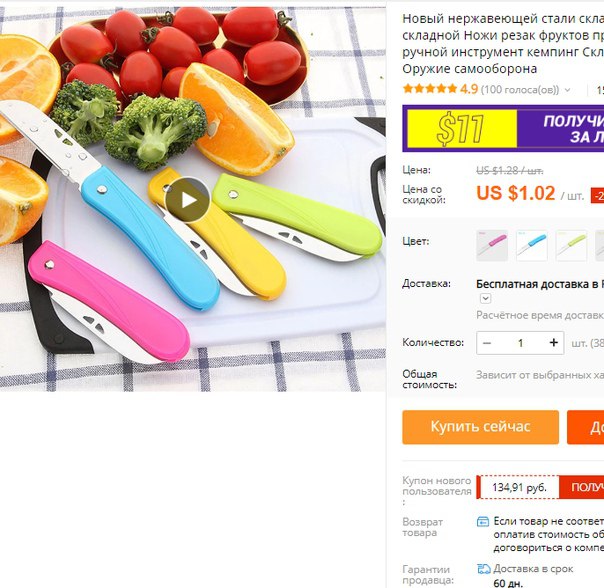604x588 pixels.
Task: Get the 134,91 руб. new user coupon
Action: (x=582, y=487)
